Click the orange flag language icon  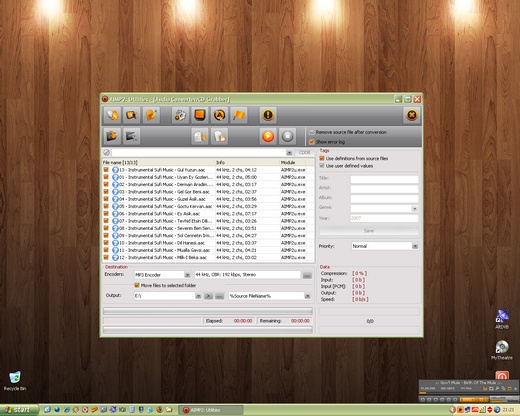[x=239, y=115]
